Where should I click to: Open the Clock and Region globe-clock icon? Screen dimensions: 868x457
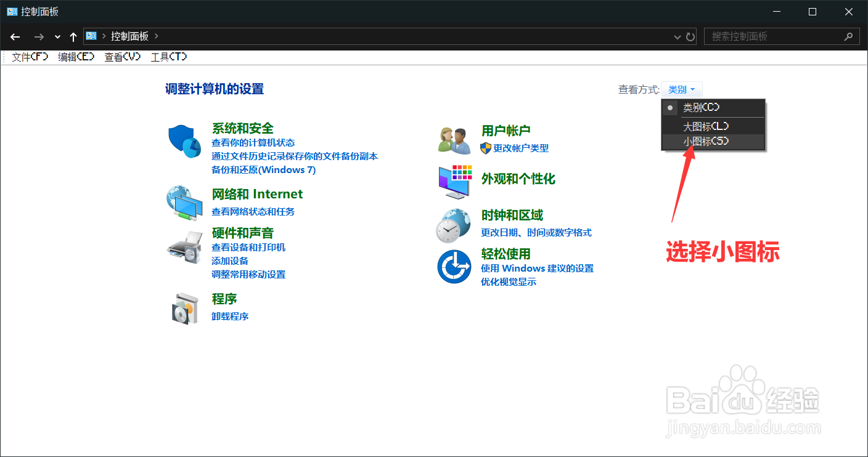[453, 225]
